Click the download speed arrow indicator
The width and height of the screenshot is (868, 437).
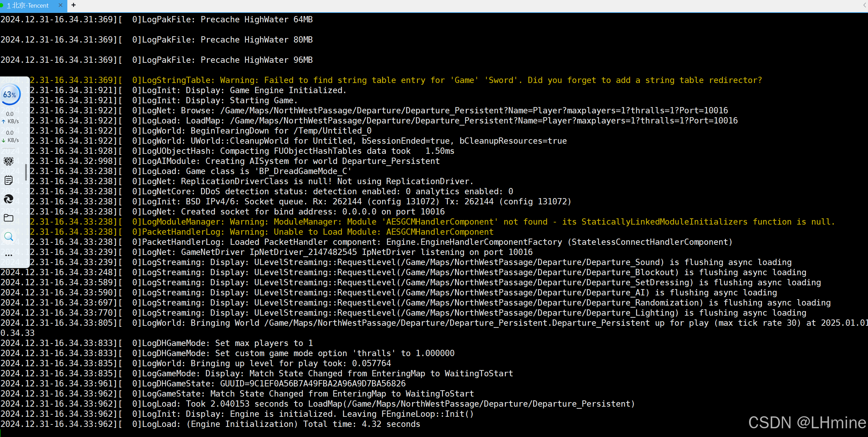tap(3, 140)
